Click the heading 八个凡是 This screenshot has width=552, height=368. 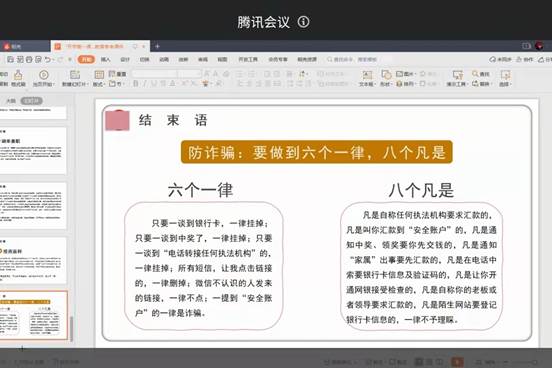pos(421,190)
